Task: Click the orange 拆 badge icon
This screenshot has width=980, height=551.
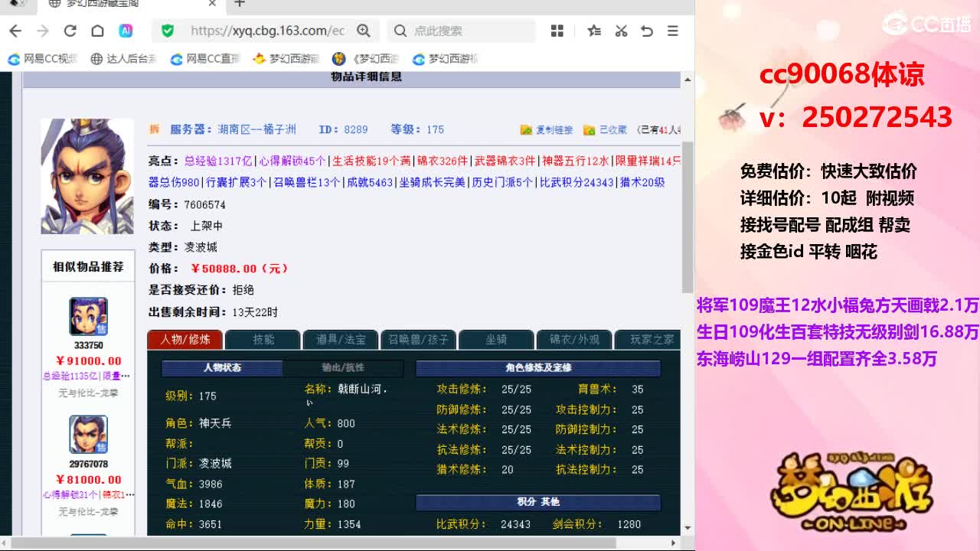Action: click(x=154, y=129)
